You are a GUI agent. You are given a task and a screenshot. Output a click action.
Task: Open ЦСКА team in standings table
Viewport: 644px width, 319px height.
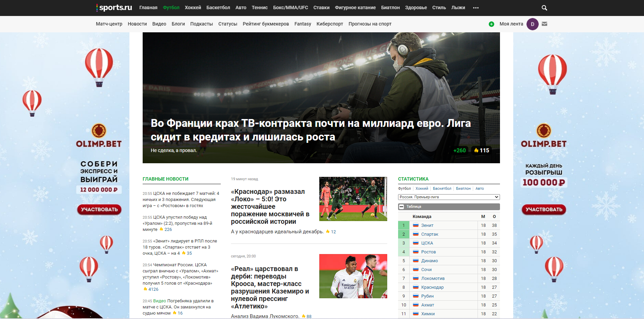pos(427,243)
